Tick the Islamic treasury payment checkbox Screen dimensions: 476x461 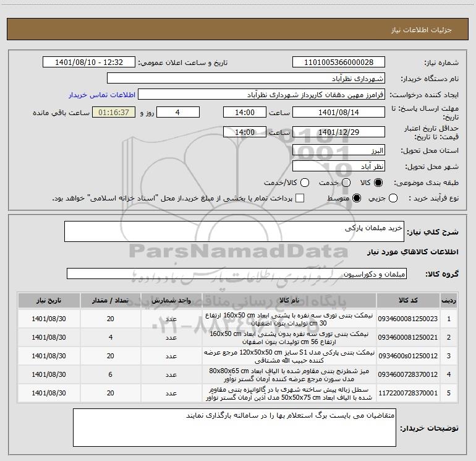300,198
